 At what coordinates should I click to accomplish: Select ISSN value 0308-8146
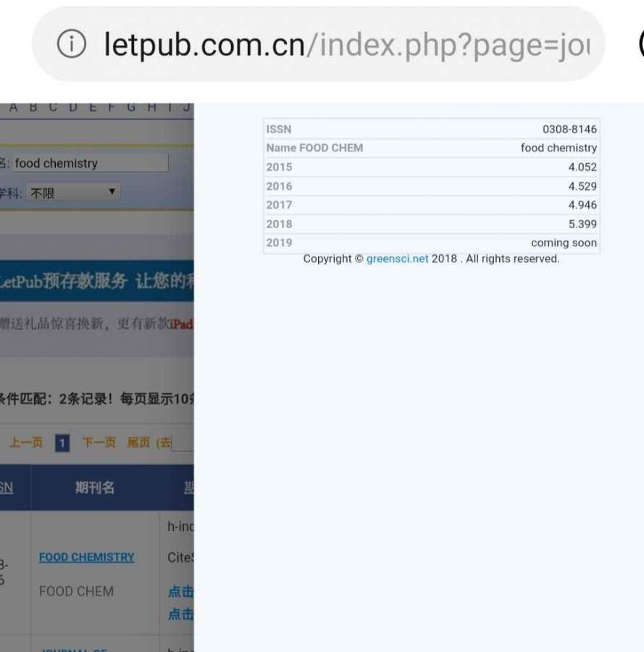569,130
